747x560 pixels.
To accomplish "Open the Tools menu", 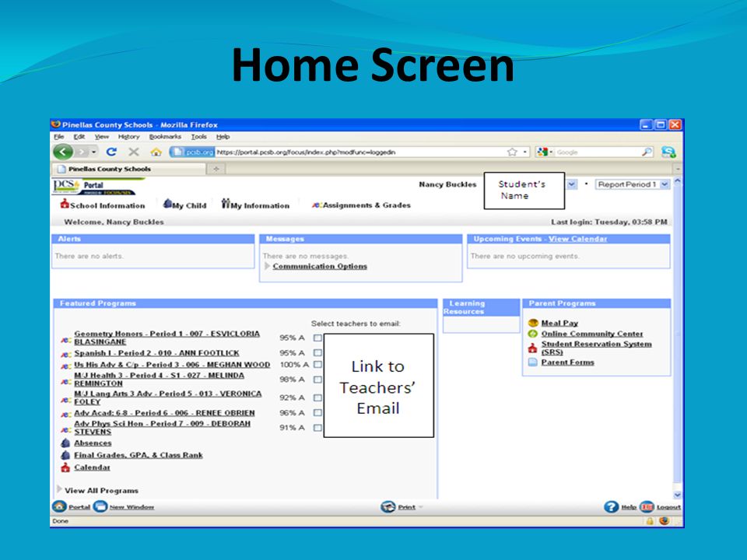I will click(198, 137).
